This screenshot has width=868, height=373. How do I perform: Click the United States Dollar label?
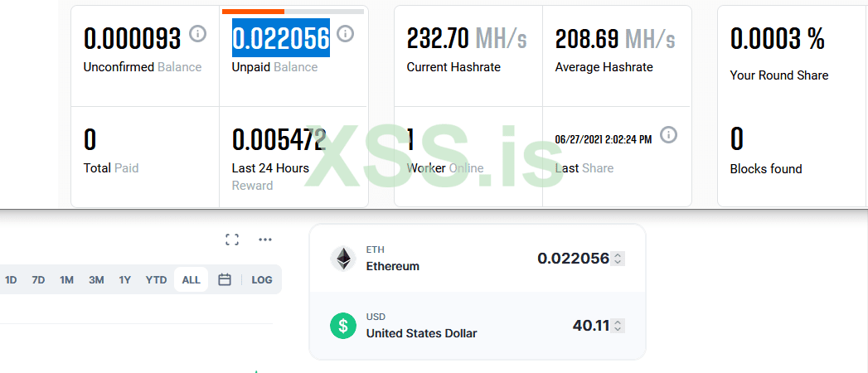pyautogui.click(x=421, y=333)
